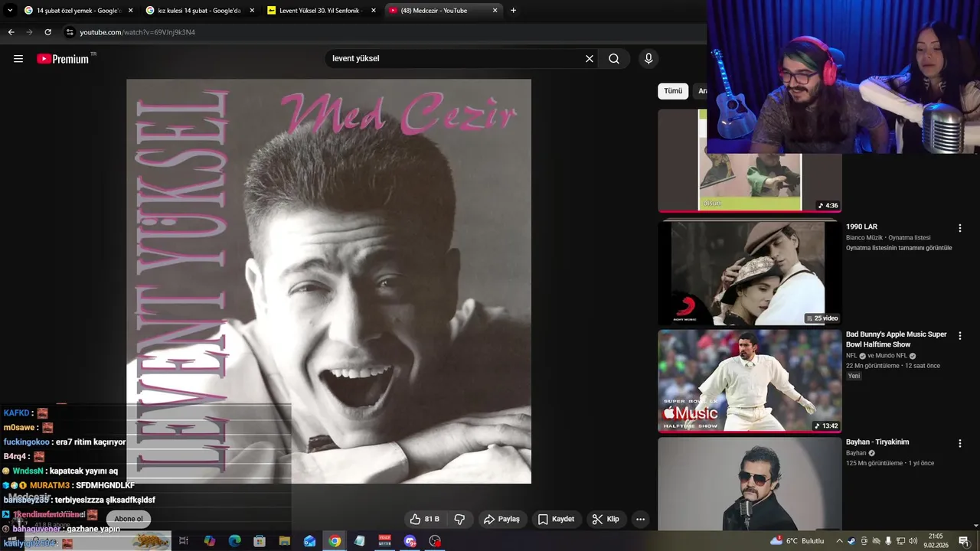Image resolution: width=980 pixels, height=551 pixels.
Task: Close the 14 şubat özel yemek tab
Action: point(130,11)
